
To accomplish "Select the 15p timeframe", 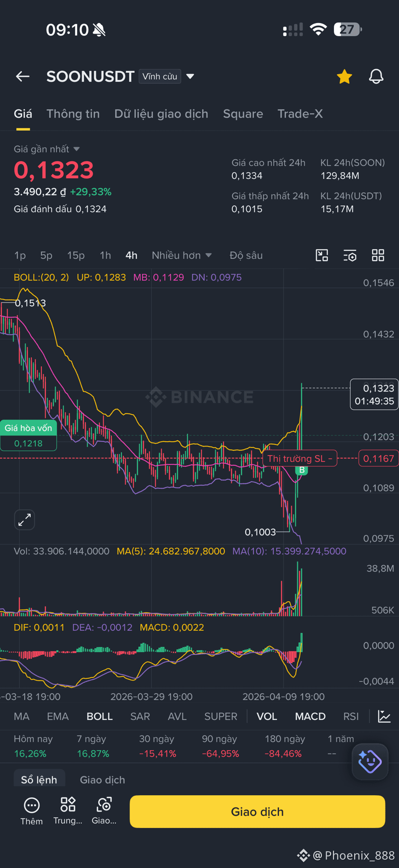I will tap(76, 256).
